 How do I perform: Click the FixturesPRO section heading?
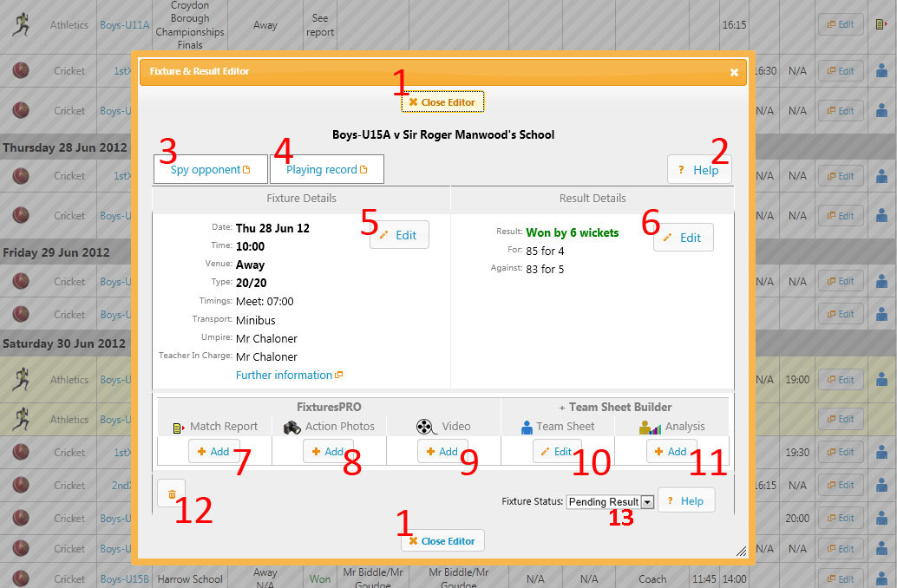coord(329,408)
